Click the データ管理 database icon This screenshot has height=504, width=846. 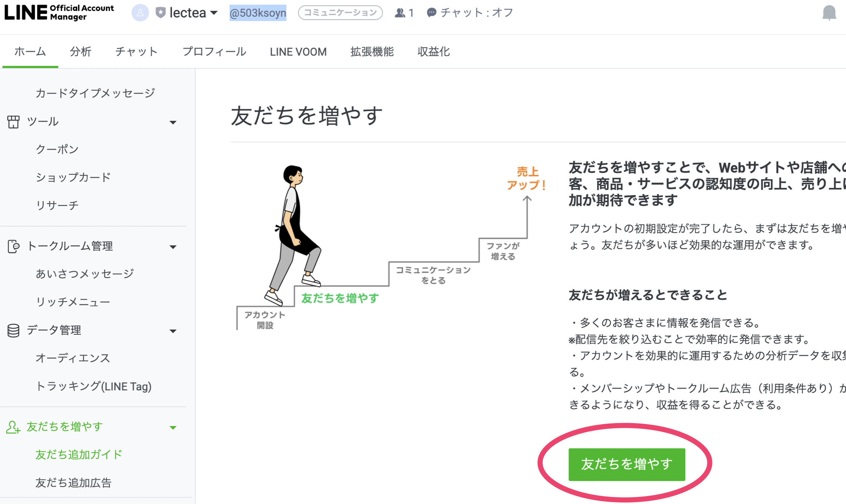pyautogui.click(x=13, y=330)
